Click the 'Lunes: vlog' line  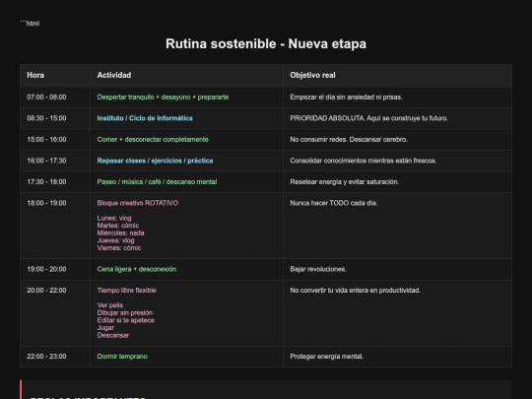(x=114, y=218)
